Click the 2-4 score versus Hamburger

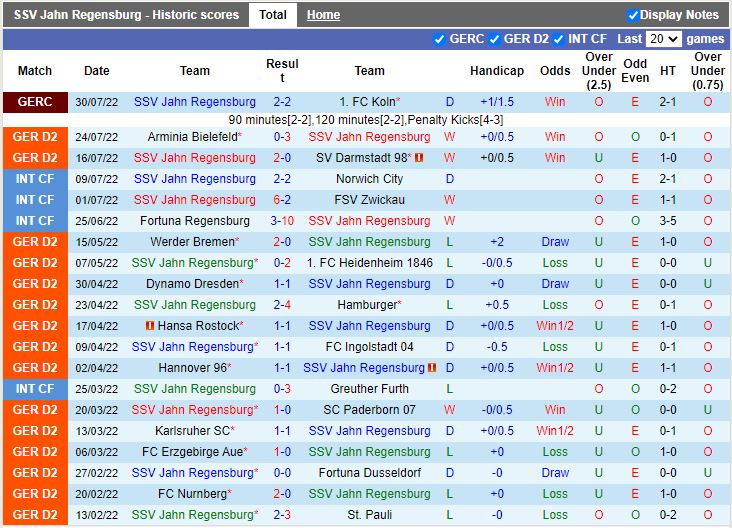click(x=282, y=305)
